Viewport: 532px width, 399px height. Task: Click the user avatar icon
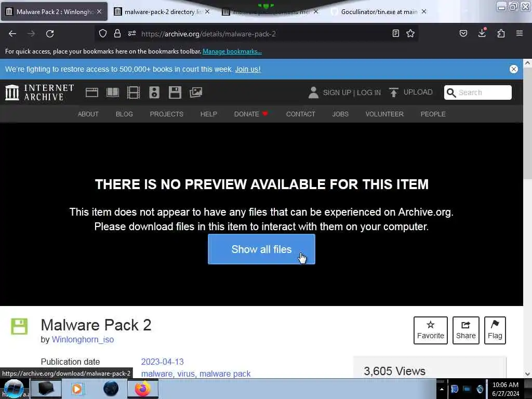coord(313,92)
